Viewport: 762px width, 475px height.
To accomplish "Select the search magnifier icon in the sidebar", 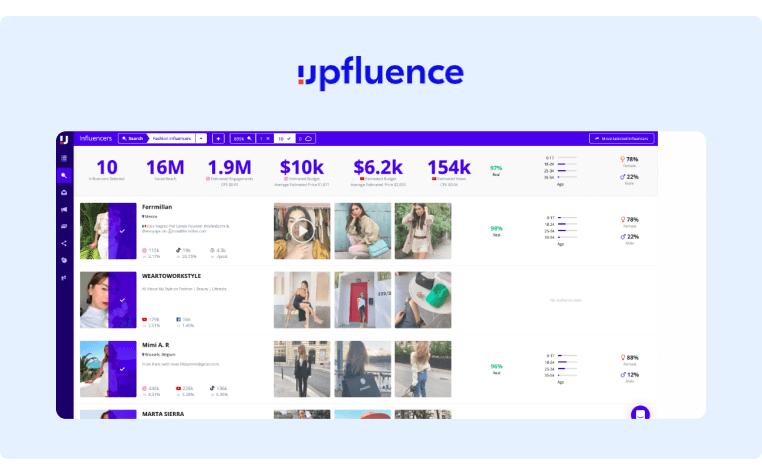I will point(64,175).
